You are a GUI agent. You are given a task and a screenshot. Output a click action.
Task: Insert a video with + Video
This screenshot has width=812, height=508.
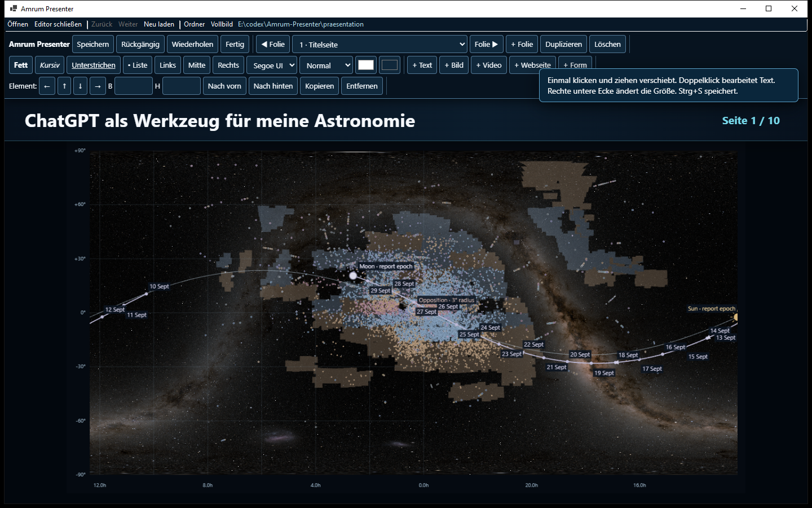click(489, 65)
